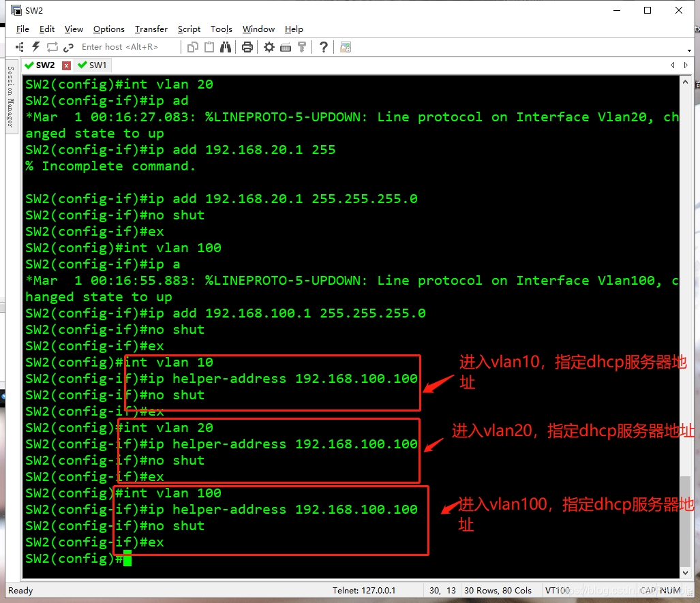Image resolution: width=700 pixels, height=603 pixels.
Task: Open the Session Manager toolbar icon
Action: tap(20, 47)
